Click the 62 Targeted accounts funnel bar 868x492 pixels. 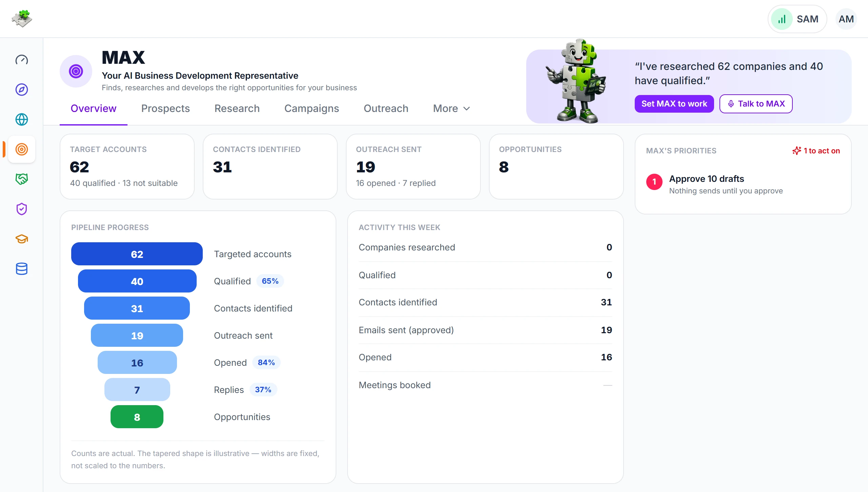pyautogui.click(x=137, y=254)
